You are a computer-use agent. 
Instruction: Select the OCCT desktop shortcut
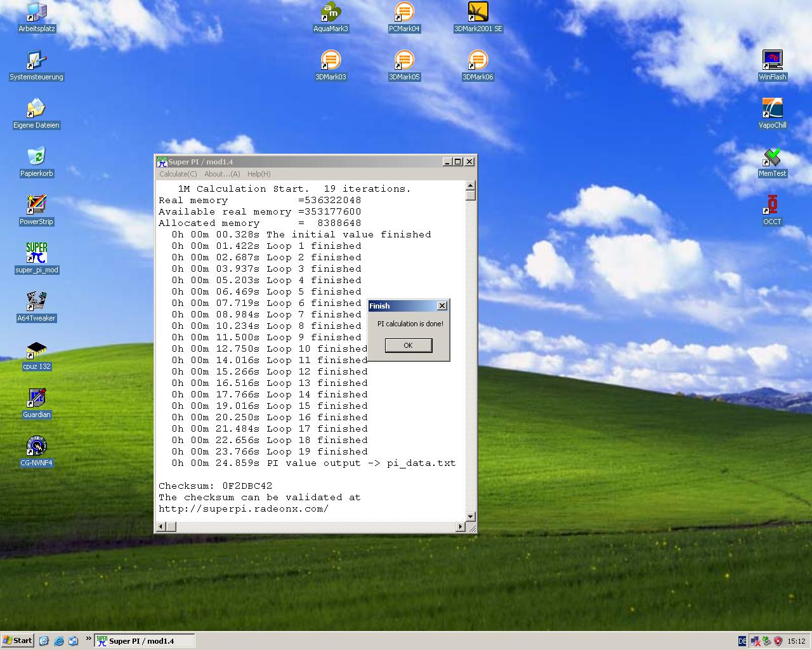coord(772,205)
